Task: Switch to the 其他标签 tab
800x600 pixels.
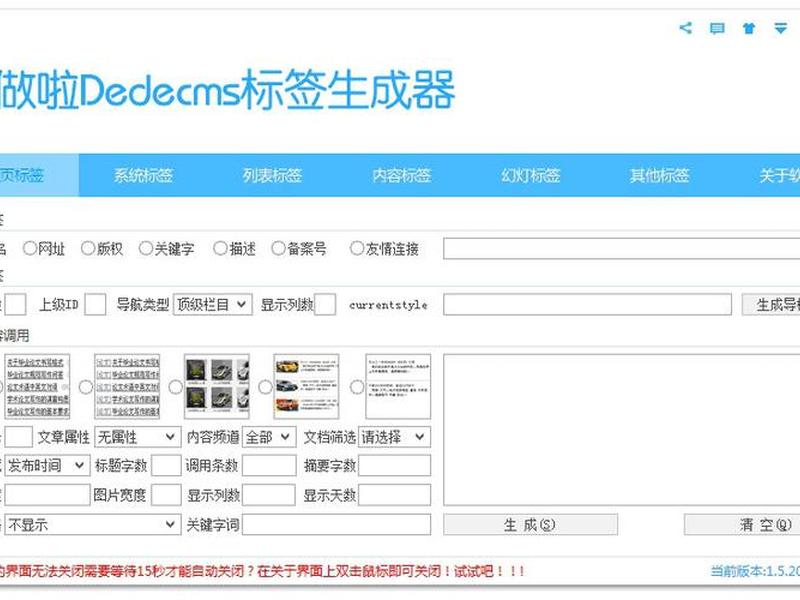Action: 660,176
